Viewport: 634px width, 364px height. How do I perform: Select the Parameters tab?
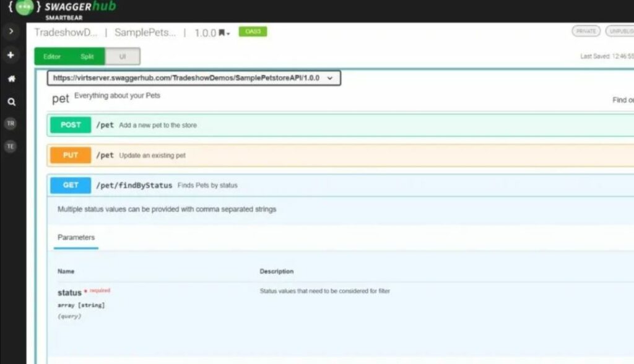[76, 238]
